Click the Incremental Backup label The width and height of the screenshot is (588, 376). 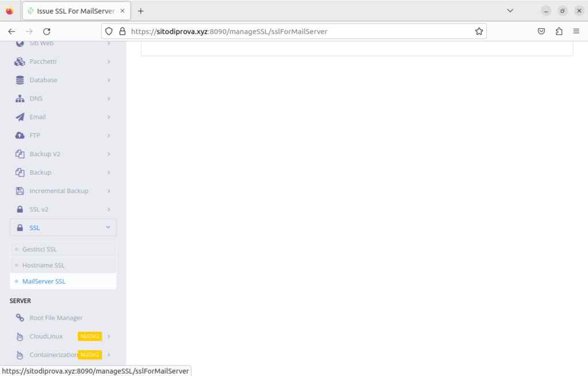(x=59, y=191)
